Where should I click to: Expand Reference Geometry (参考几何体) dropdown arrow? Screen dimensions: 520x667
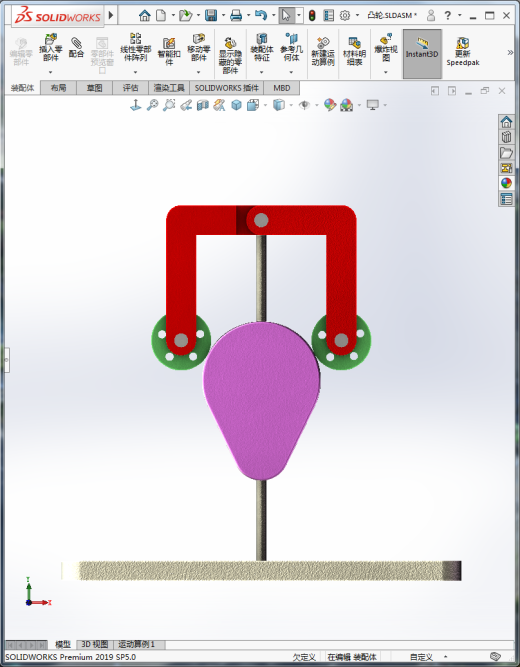tap(291, 73)
